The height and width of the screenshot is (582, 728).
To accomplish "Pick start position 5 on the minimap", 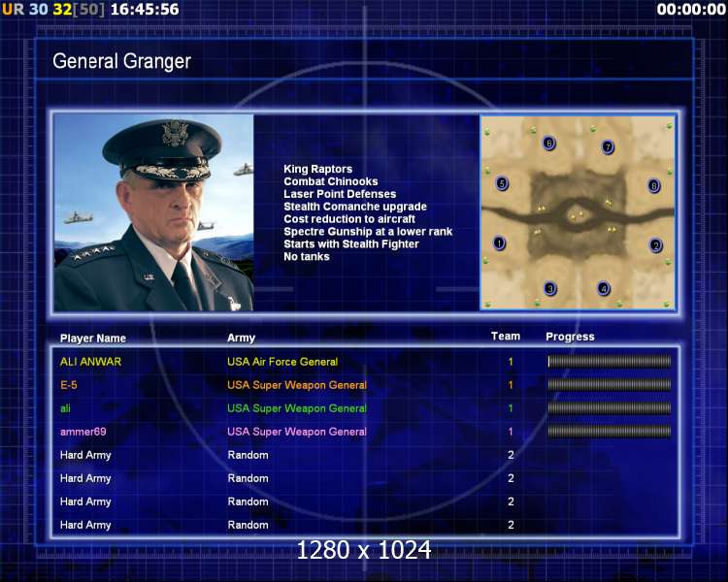I will 502,183.
